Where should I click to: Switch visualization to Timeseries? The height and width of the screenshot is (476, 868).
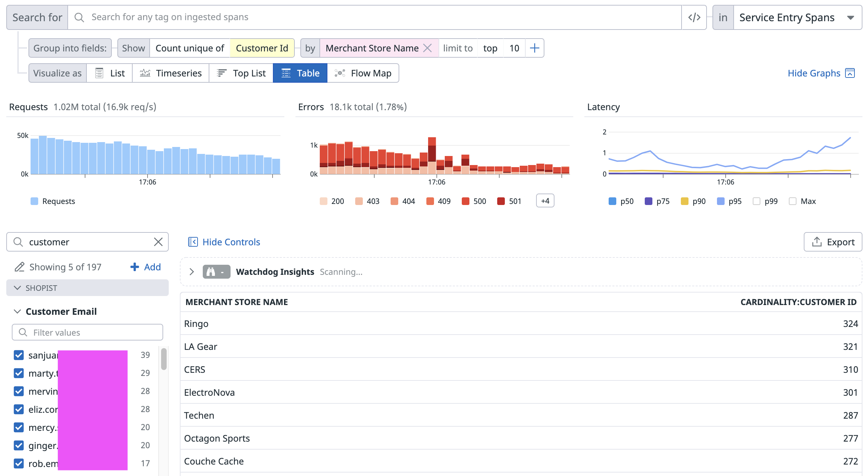170,73
